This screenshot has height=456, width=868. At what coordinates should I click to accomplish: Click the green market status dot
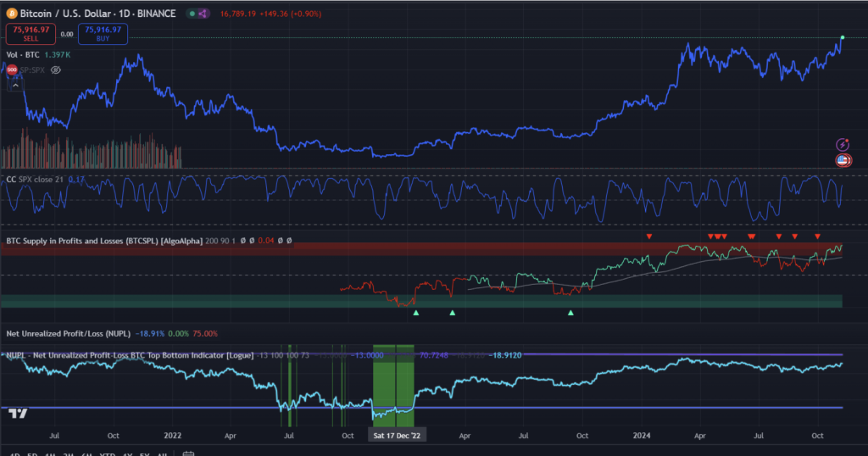coord(194,14)
